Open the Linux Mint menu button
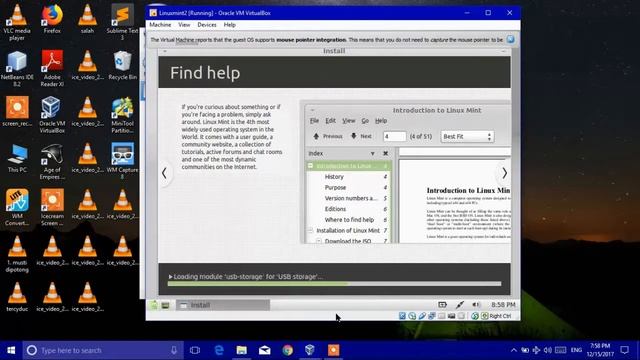This screenshot has width=640, height=360. pos(154,305)
